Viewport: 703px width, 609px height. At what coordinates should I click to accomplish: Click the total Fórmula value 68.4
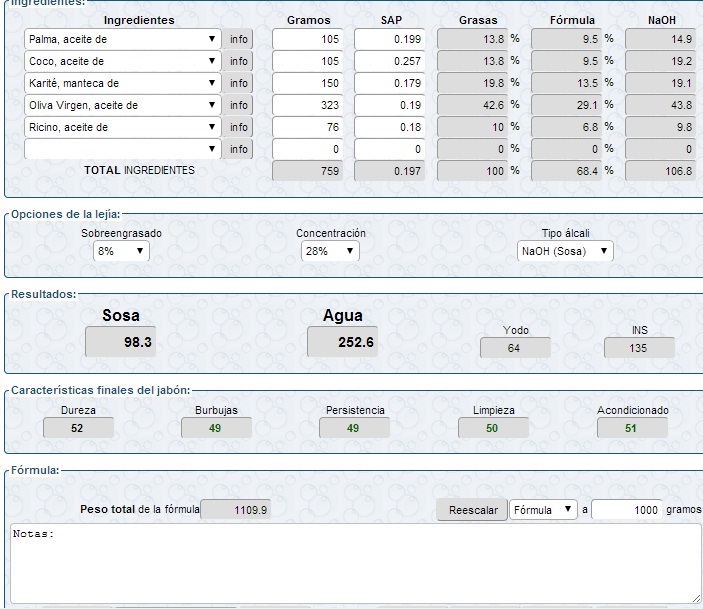(x=567, y=171)
